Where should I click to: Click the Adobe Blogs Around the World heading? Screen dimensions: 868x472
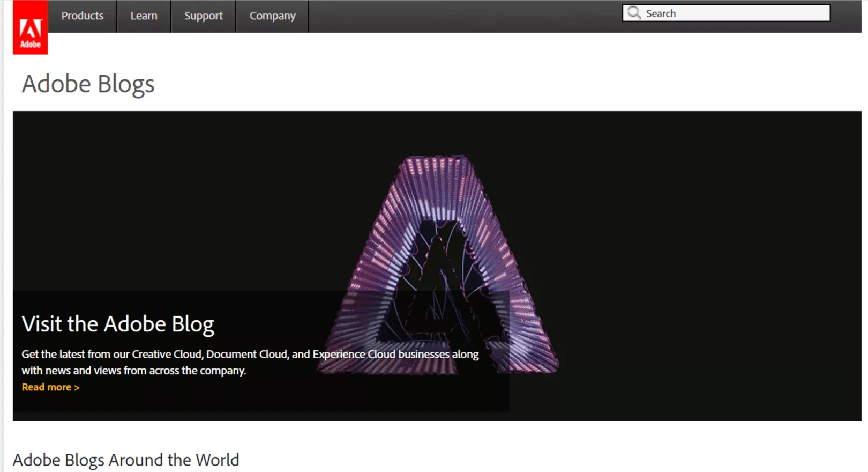(x=126, y=460)
